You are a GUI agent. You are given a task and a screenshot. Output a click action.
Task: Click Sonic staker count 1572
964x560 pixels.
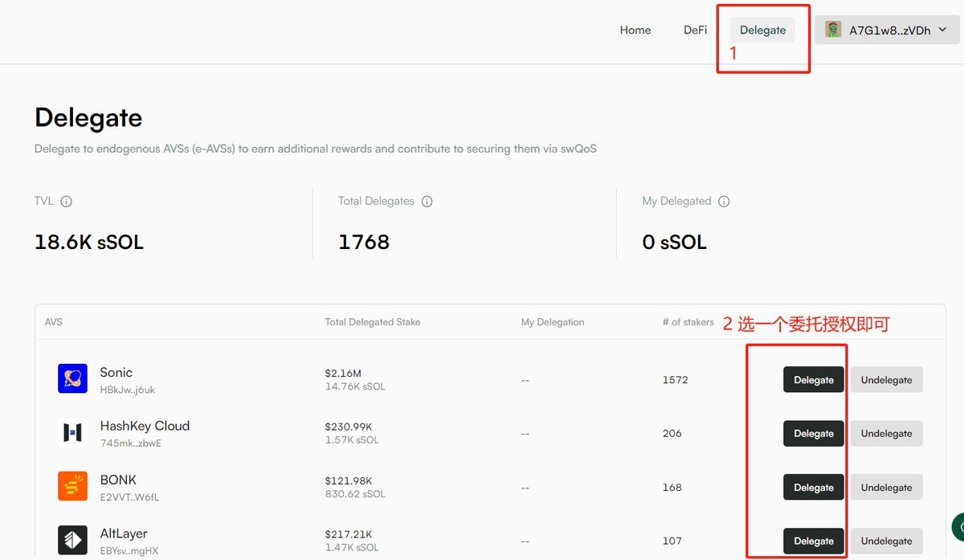675,380
